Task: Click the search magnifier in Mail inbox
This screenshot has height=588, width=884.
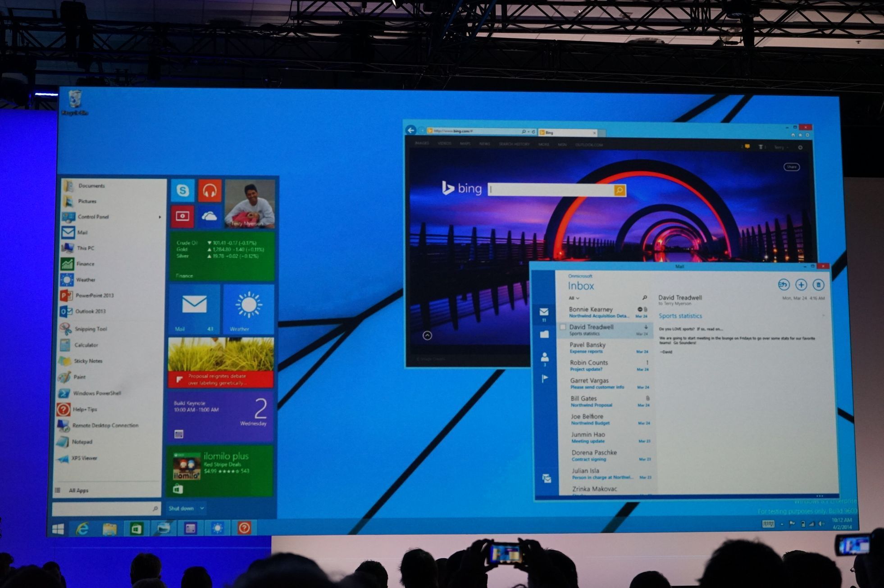Action: click(644, 298)
